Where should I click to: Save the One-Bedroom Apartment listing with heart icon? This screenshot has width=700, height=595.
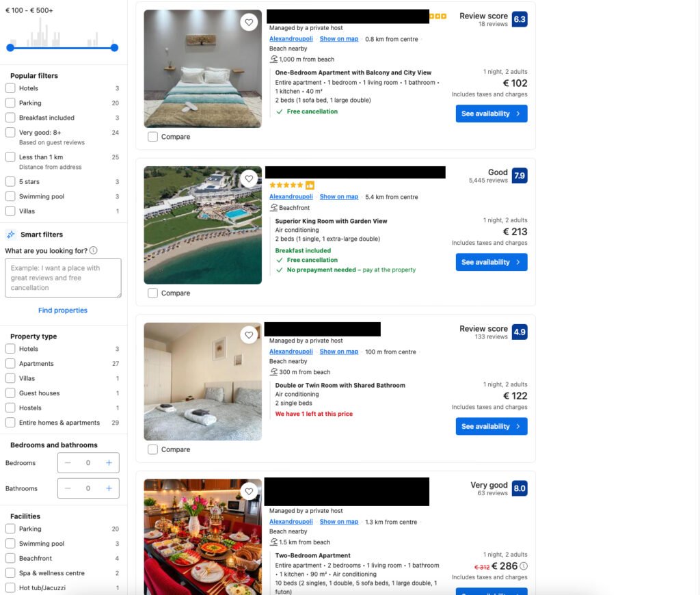[x=249, y=23]
